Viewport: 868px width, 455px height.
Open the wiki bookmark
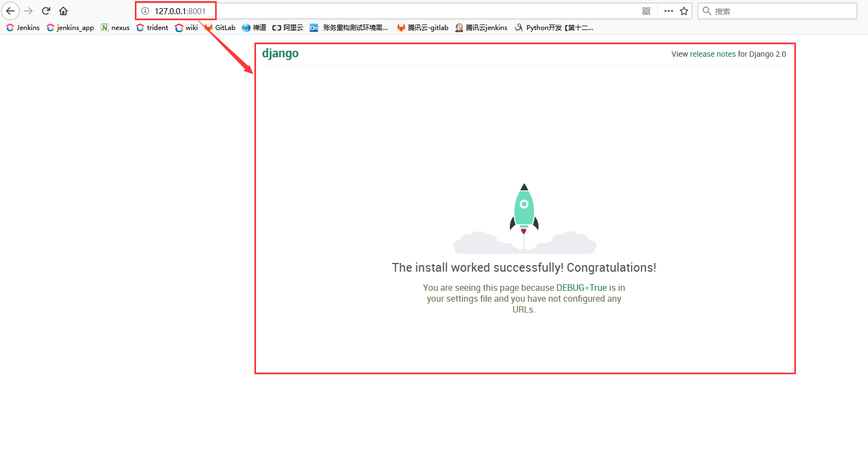coord(187,28)
